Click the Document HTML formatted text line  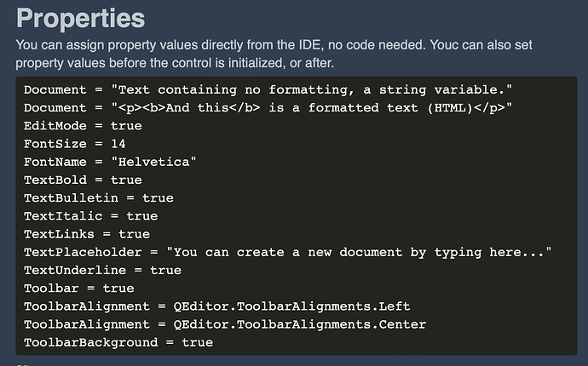pyautogui.click(x=268, y=108)
